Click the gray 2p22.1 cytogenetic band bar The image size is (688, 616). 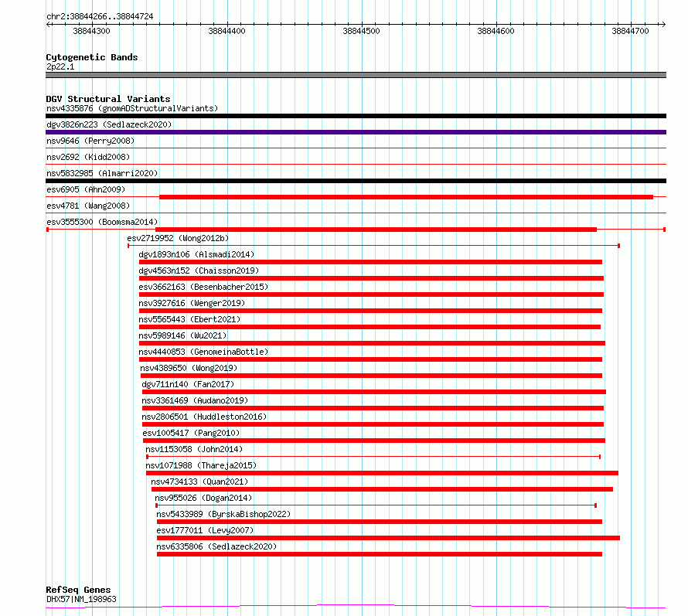[x=356, y=75]
